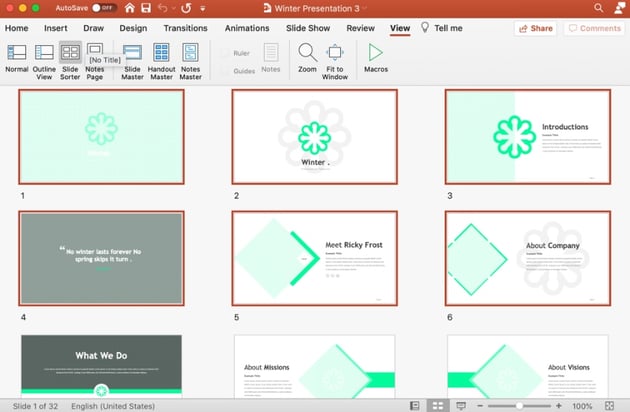Click the Zoom magnifier tool
The width and height of the screenshot is (630, 412).
coord(307,58)
